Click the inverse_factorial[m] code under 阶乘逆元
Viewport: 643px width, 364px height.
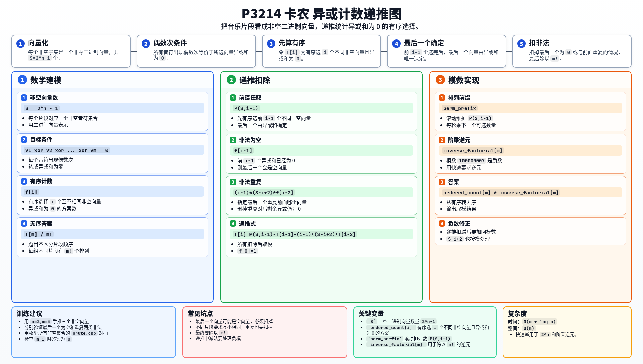pos(473,151)
